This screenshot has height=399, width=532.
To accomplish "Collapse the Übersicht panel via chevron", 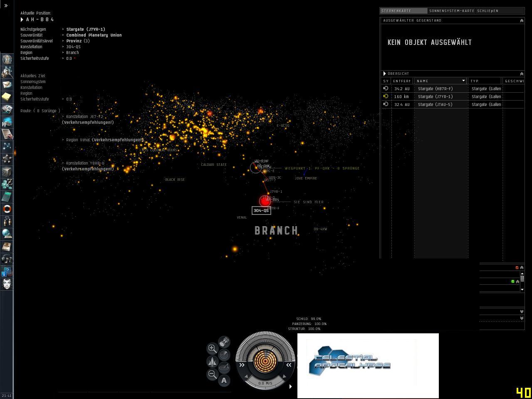I will click(x=522, y=74).
